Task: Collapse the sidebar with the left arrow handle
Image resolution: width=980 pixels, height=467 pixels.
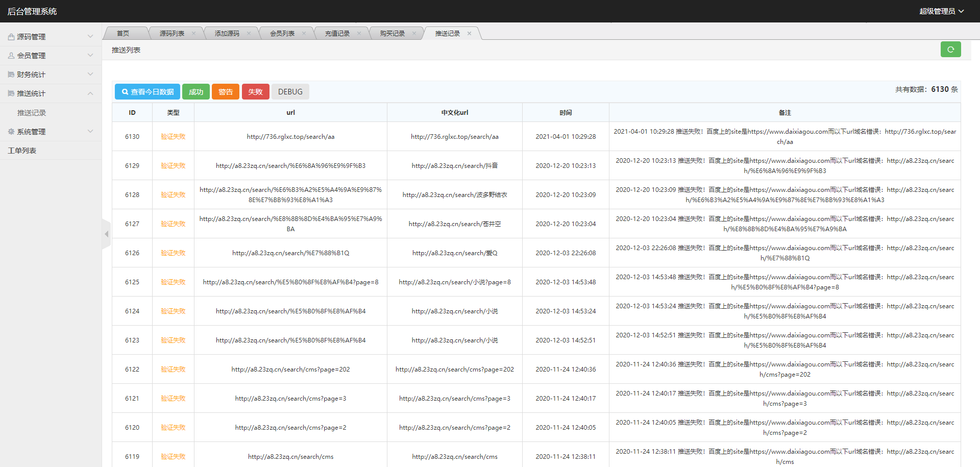Action: click(106, 234)
